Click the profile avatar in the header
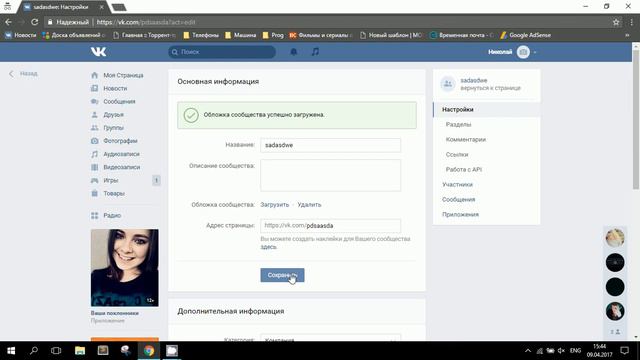Viewport: 640px width, 360px height. [523, 52]
